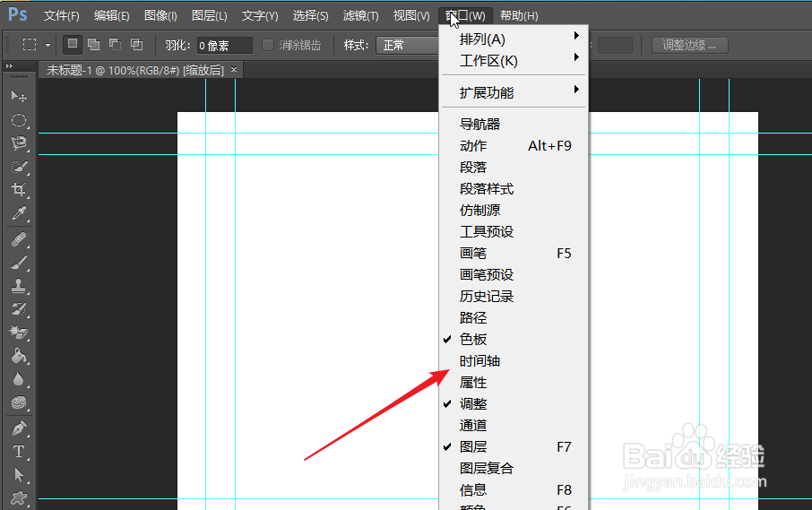812x510 pixels.
Task: Choose 通道 from the Window menu
Action: (x=514, y=426)
